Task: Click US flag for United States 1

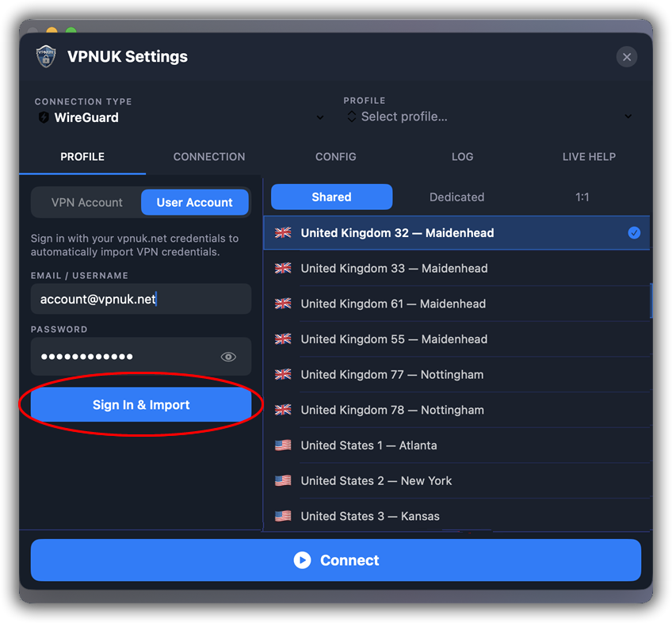Action: [x=283, y=445]
